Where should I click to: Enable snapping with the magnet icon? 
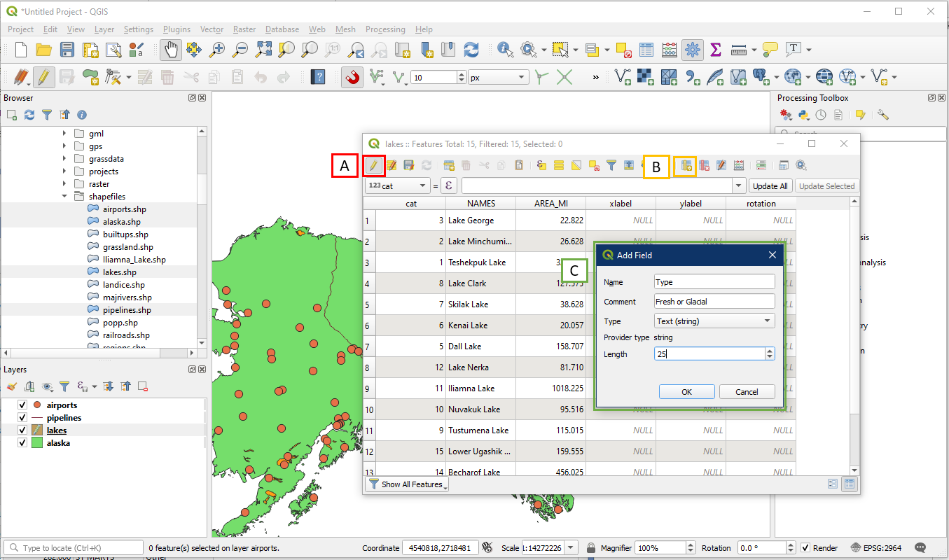click(352, 77)
